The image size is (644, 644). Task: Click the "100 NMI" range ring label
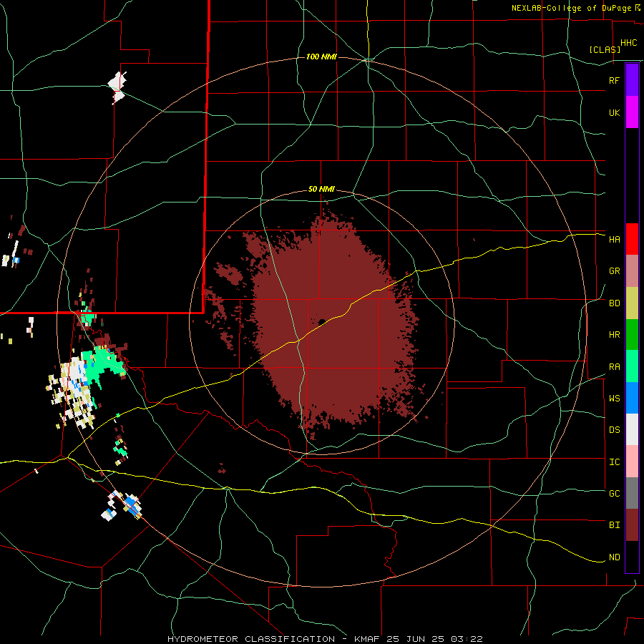321,57
